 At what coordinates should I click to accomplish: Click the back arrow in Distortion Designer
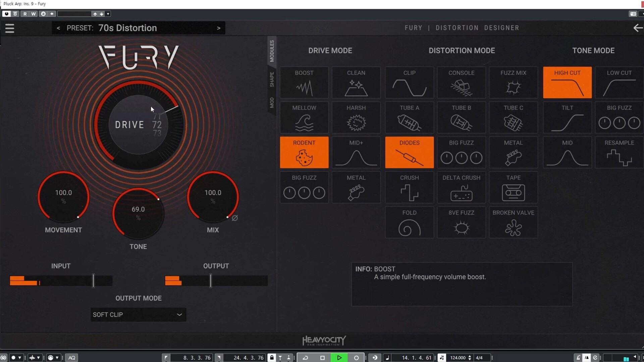click(x=638, y=28)
